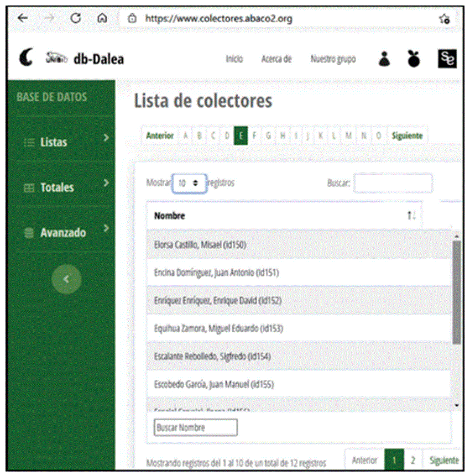Reload the page with refresh icon
Screen dimensions: 470x476
(x=76, y=18)
